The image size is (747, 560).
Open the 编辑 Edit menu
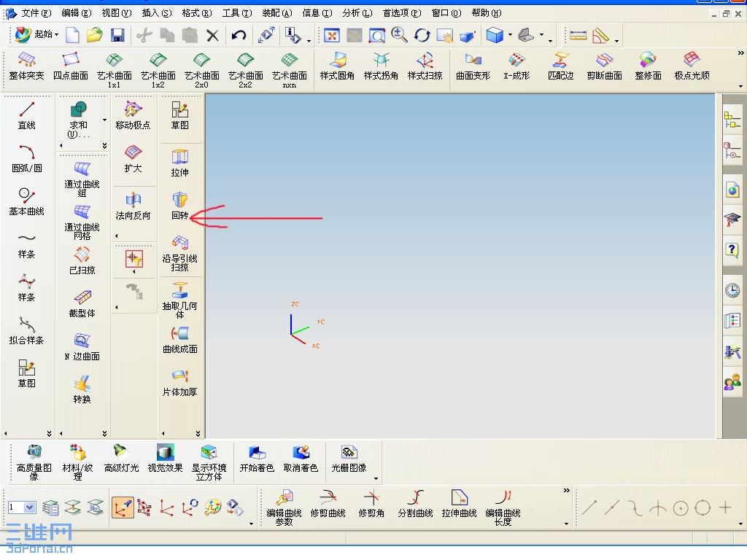click(76, 13)
